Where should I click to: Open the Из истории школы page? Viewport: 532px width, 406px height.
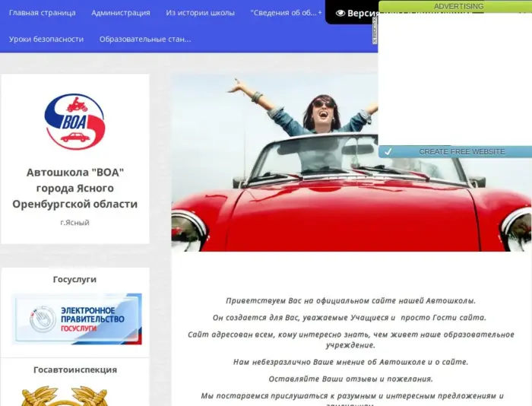(x=201, y=13)
